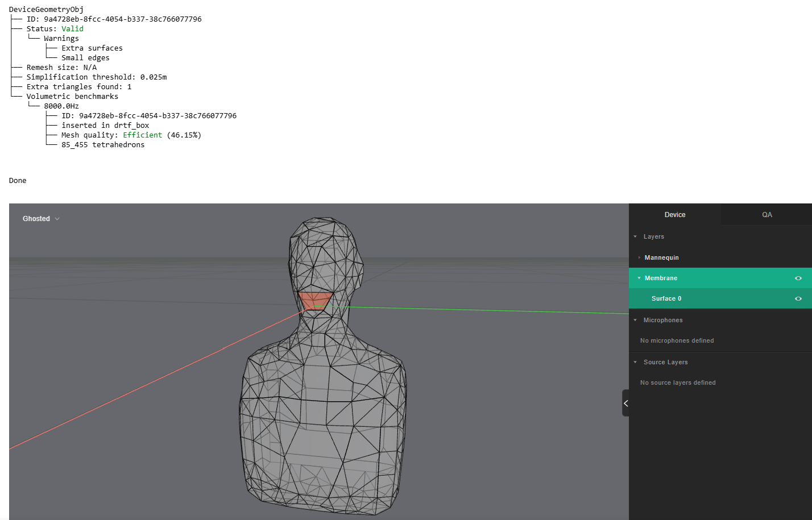This screenshot has width=812, height=520.
Task: Click the red membrane surface on mannequin
Action: click(315, 299)
